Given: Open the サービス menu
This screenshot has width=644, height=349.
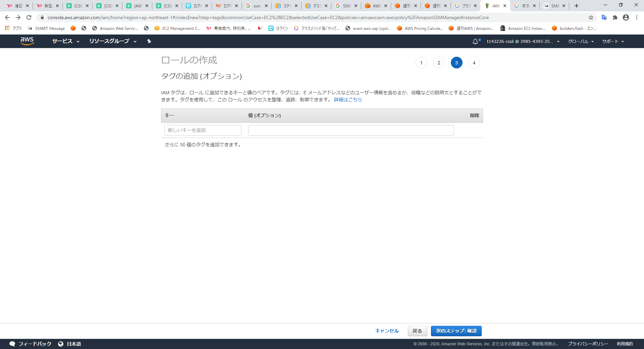Looking at the screenshot, I should click(x=66, y=41).
